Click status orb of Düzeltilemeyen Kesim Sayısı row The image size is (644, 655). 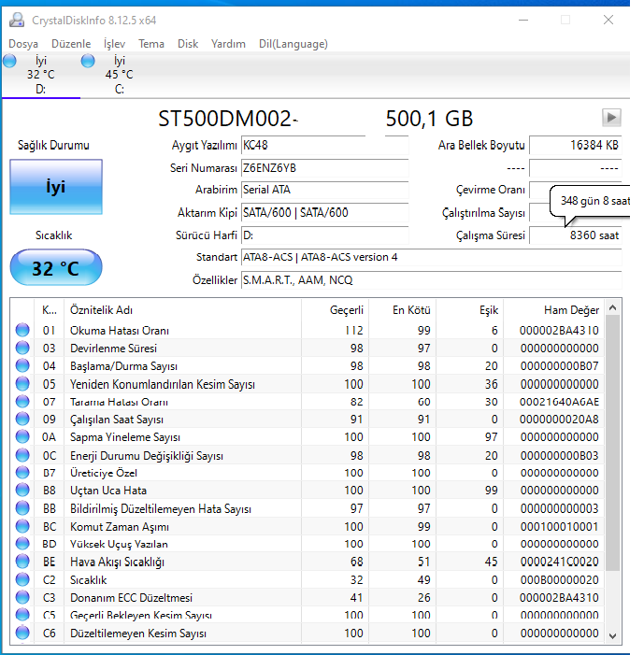point(22,633)
